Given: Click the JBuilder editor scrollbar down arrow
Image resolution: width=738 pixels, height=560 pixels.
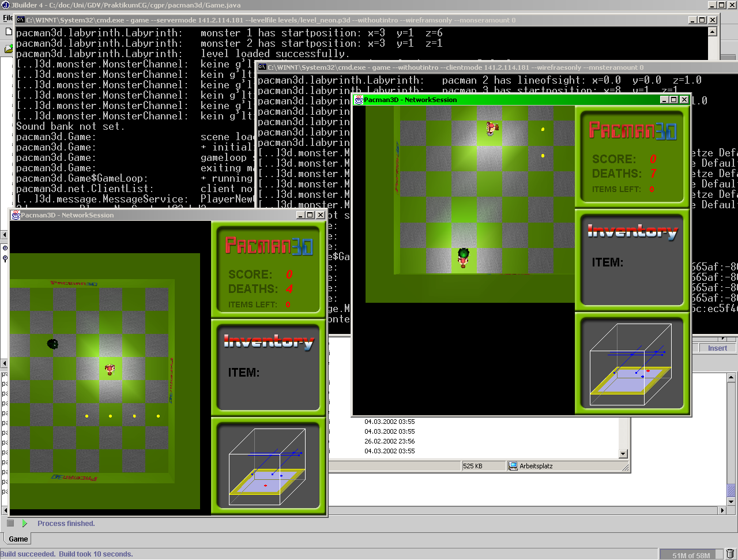Looking at the screenshot, I should (x=731, y=502).
